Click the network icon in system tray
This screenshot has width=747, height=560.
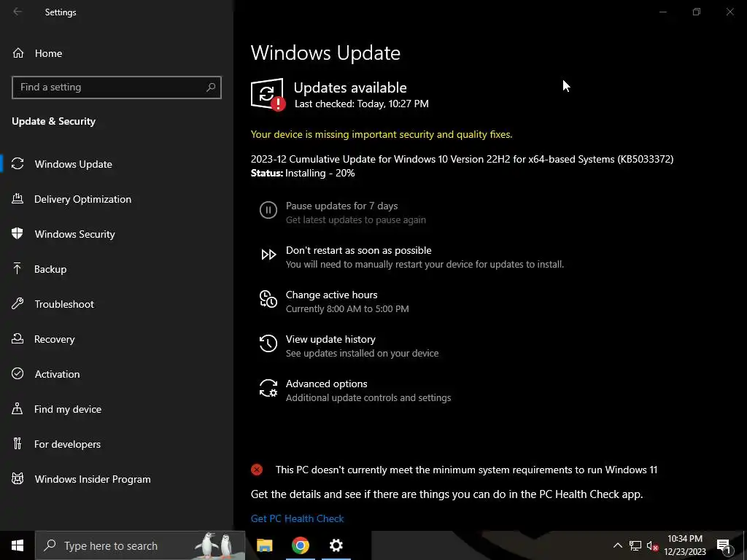[635, 545]
